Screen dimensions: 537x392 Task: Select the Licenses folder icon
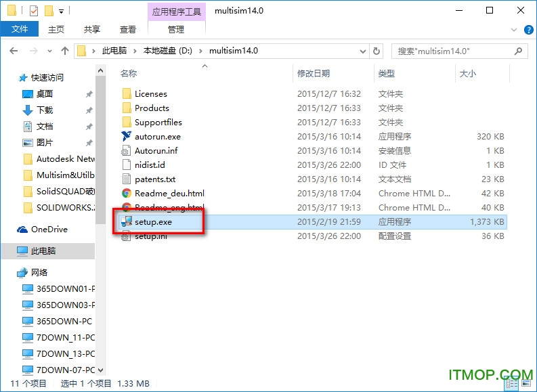[x=127, y=93]
